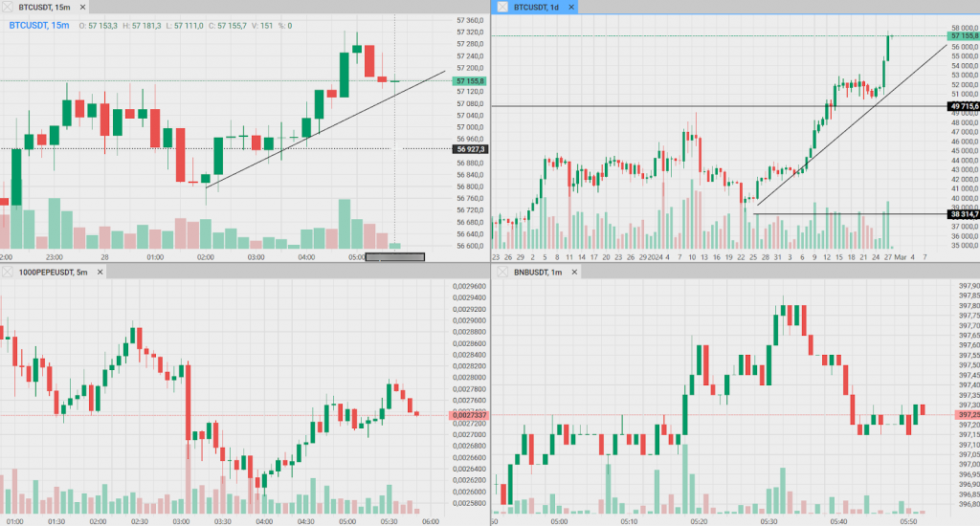
Task: Click 05:30 on the BNB chart time axis
Action: click(x=768, y=521)
